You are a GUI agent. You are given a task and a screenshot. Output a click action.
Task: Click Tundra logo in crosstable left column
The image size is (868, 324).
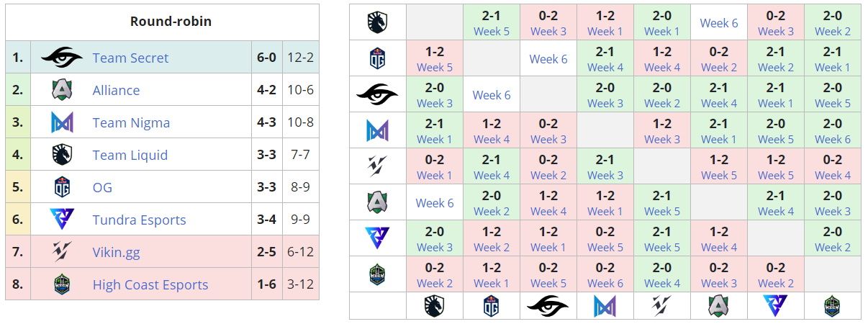(377, 238)
